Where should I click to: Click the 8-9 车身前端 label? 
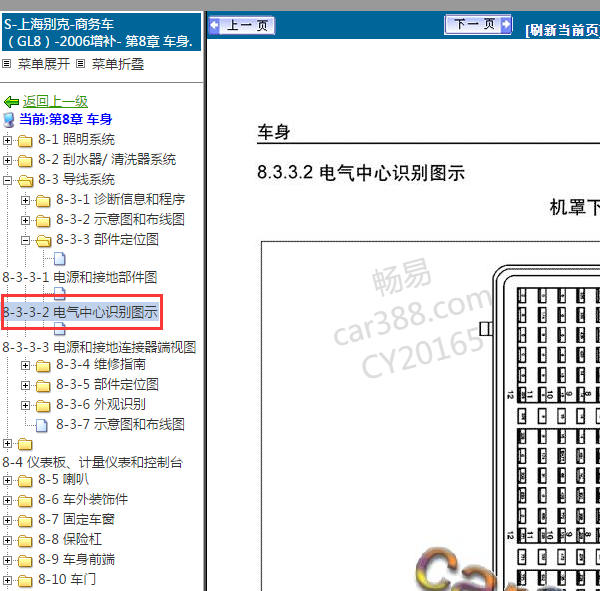[x=76, y=559]
